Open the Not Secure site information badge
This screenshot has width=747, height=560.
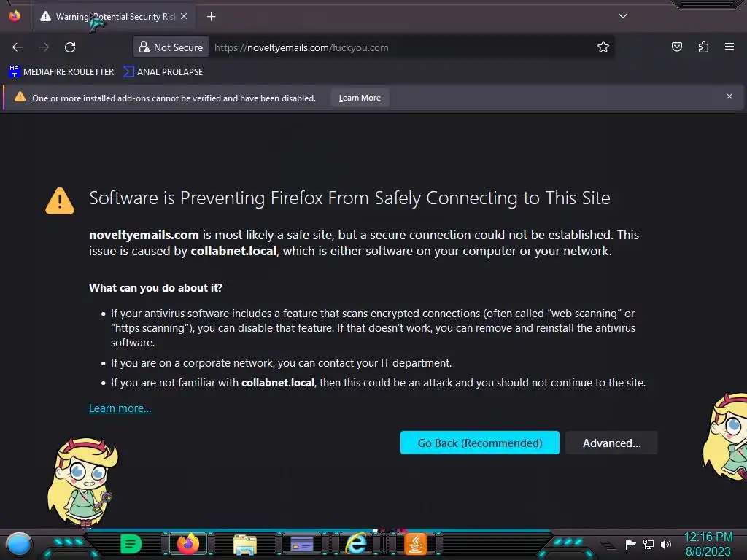coord(171,47)
